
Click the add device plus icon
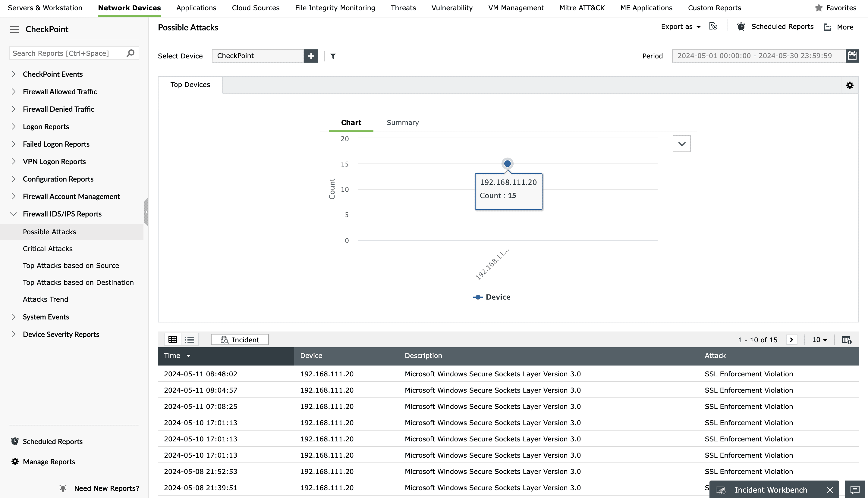(310, 56)
